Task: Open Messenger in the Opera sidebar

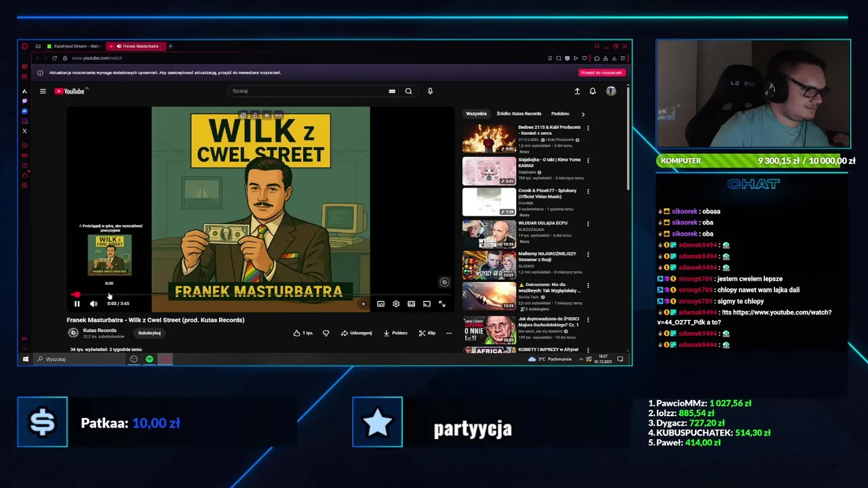Action: 24,111
